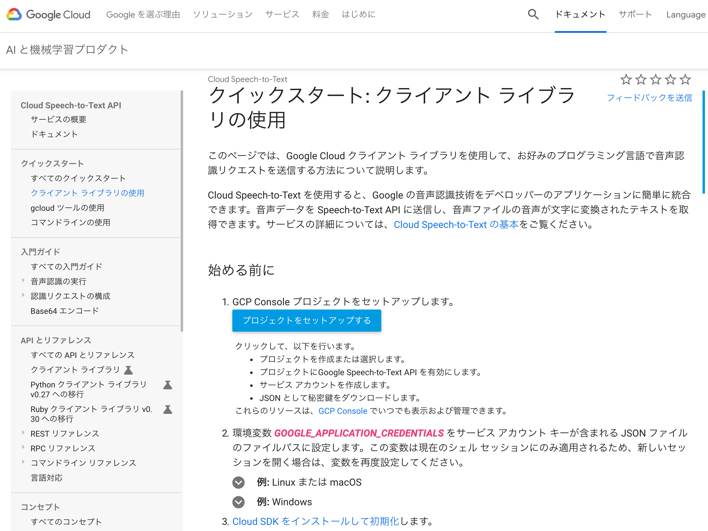Open the search magnifier icon
This screenshot has height=531, width=708.
pos(533,14)
